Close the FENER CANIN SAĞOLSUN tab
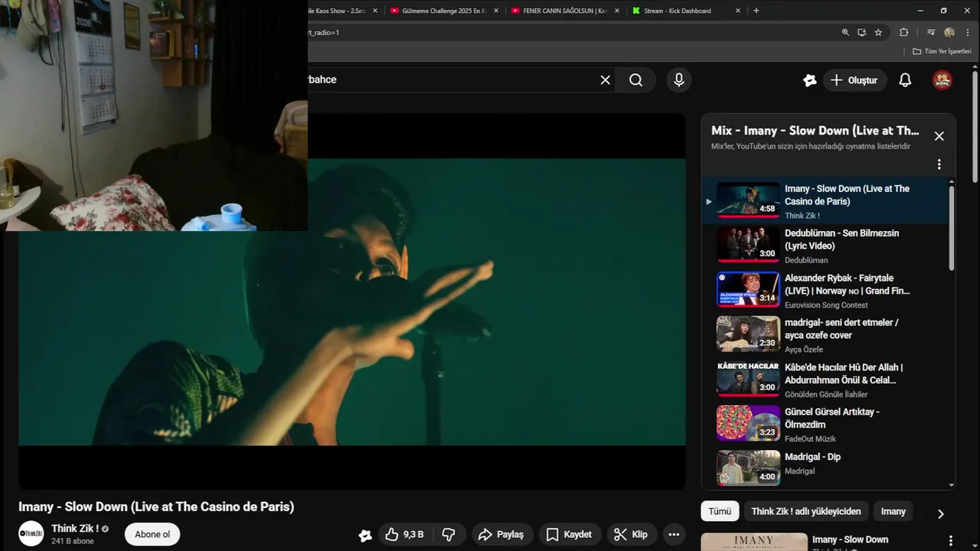Viewport: 980px width, 551px height. [616, 11]
